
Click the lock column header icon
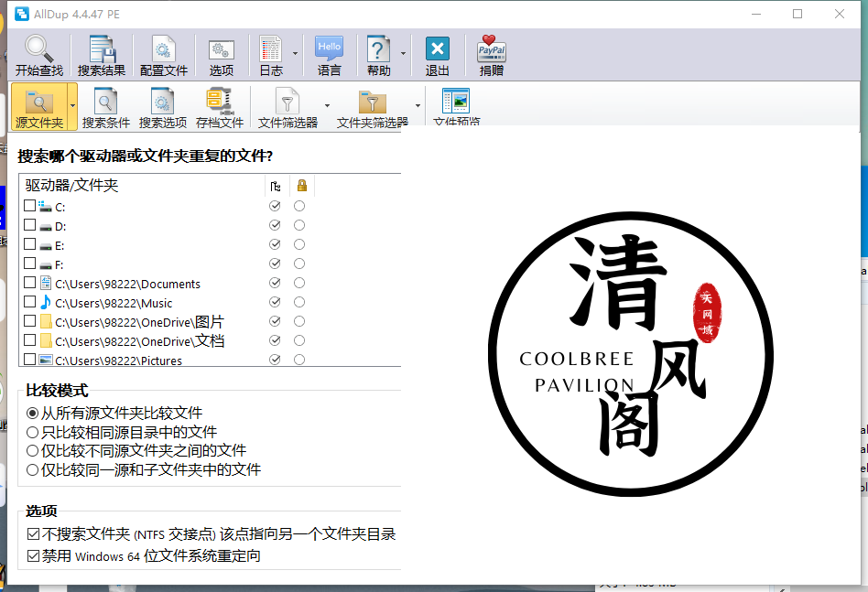coord(302,186)
